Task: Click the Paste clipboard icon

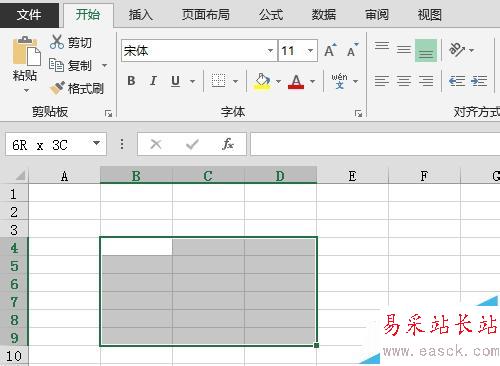Action: (27, 51)
